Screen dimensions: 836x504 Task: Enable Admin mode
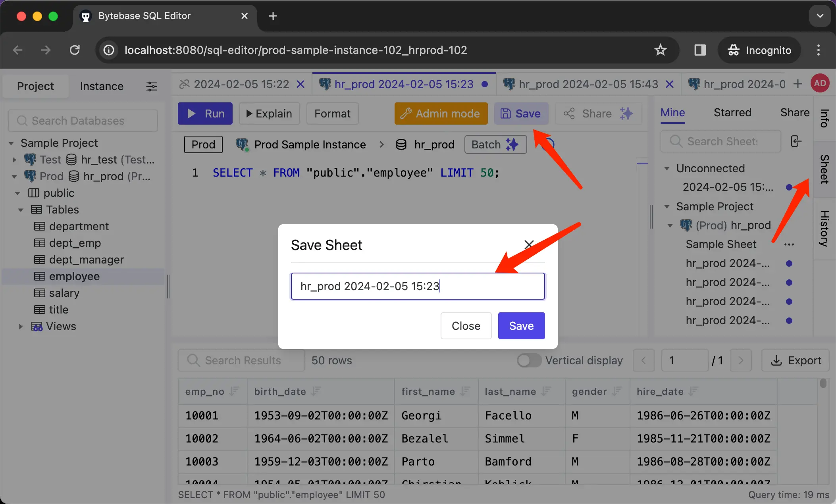441,113
